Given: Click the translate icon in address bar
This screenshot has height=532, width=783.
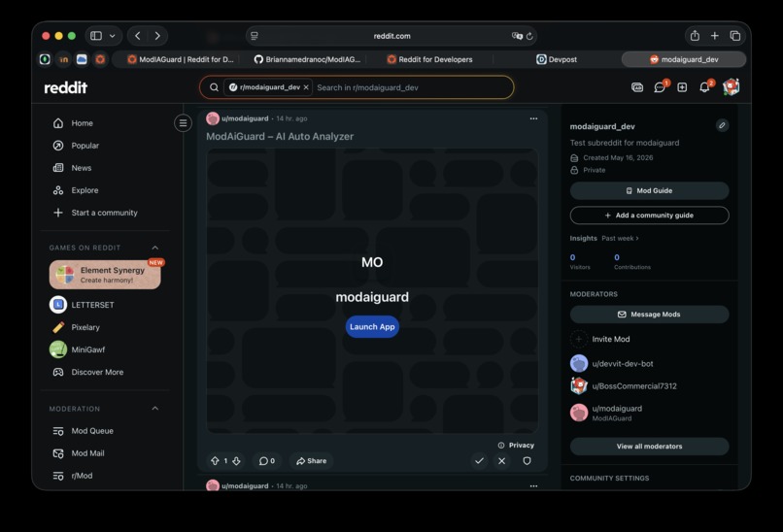Looking at the screenshot, I should pyautogui.click(x=517, y=36).
